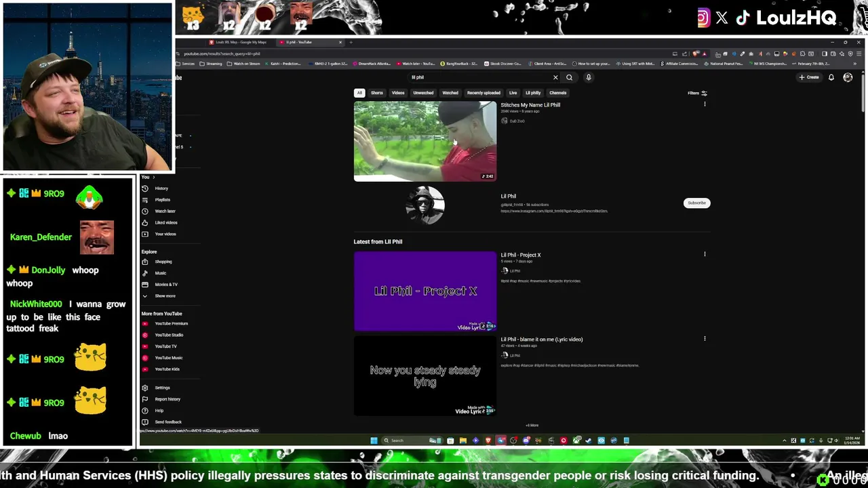This screenshot has height=488, width=868.
Task: Open Brave browser from taskbar
Action: pyautogui.click(x=488, y=441)
